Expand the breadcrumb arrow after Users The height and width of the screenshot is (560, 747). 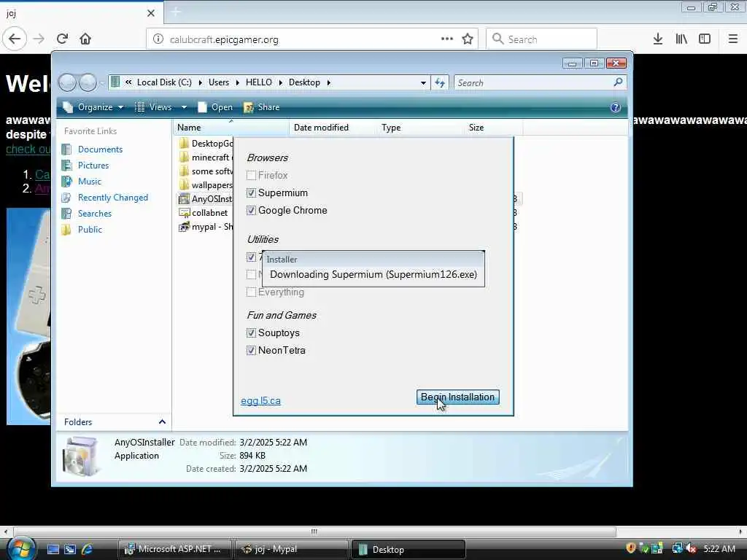point(238,83)
